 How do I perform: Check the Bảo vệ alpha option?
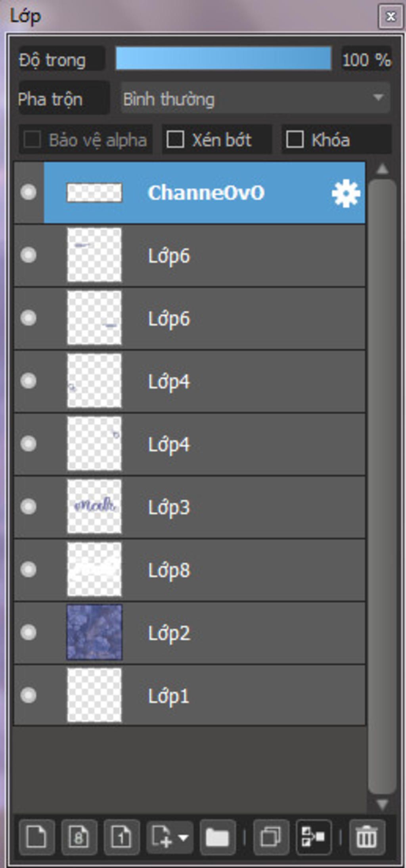point(33,139)
